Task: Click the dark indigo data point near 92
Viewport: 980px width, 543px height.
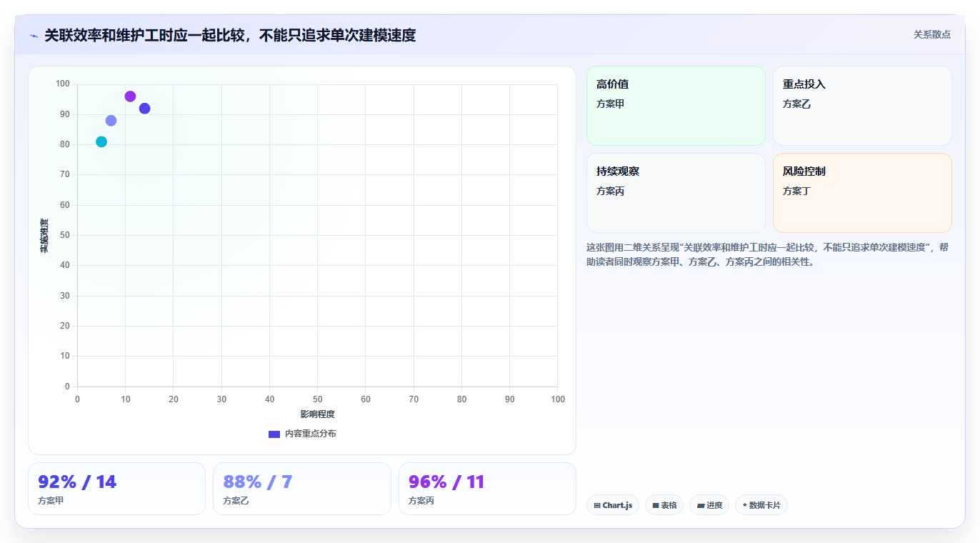Action: [x=144, y=109]
